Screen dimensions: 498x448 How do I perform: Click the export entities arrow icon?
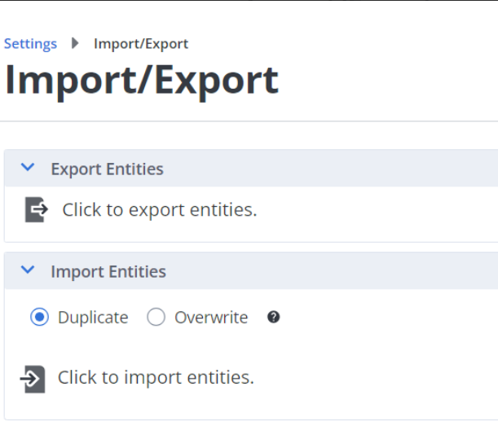tap(37, 209)
